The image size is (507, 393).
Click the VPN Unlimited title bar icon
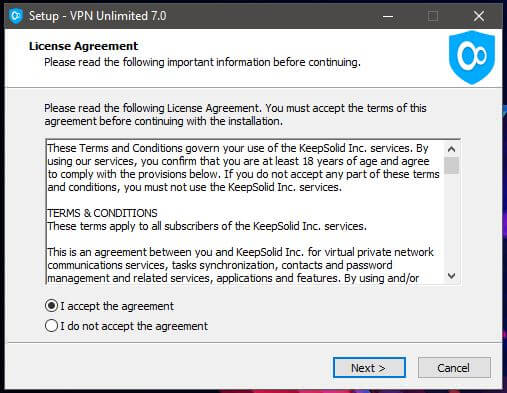click(x=16, y=16)
